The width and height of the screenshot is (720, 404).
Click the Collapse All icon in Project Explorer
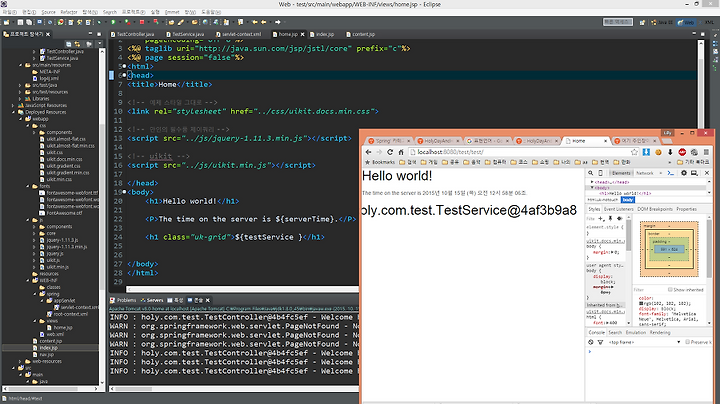click(68, 44)
